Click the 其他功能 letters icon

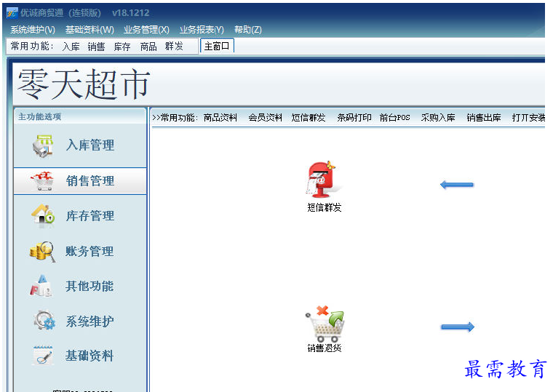click(x=41, y=286)
